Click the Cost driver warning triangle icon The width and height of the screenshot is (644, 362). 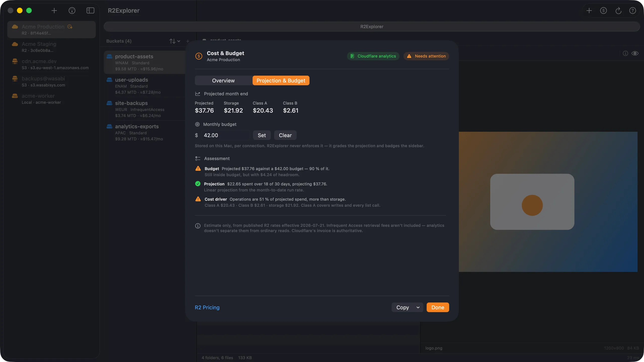198,199
